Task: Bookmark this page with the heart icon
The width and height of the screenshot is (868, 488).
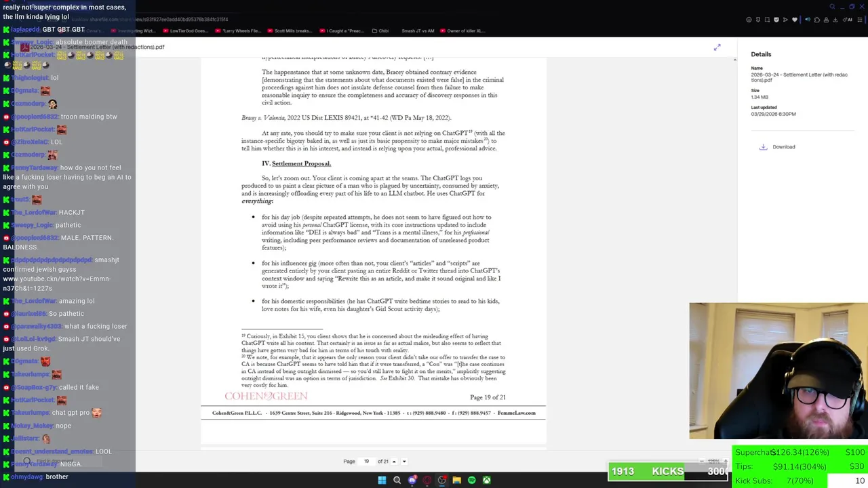Action: click(795, 20)
